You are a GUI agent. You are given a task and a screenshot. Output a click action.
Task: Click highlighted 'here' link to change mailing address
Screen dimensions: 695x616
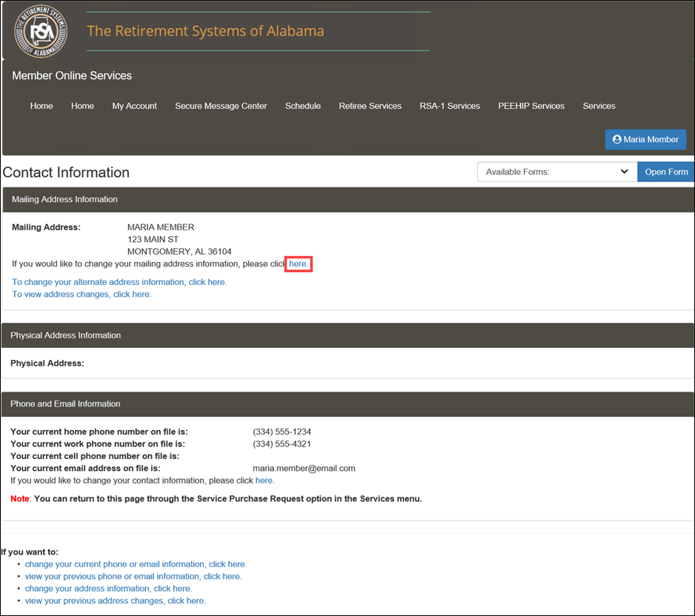tap(299, 264)
